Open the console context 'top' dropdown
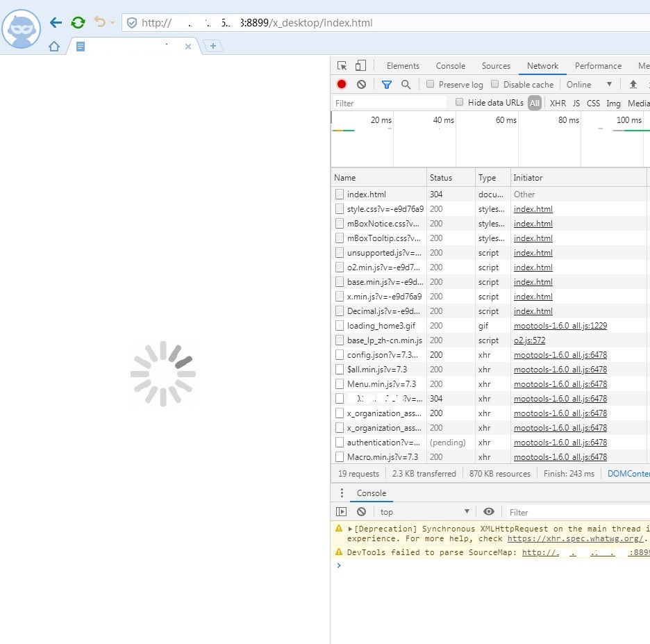Screen dimensions: 650x644 [x=424, y=512]
